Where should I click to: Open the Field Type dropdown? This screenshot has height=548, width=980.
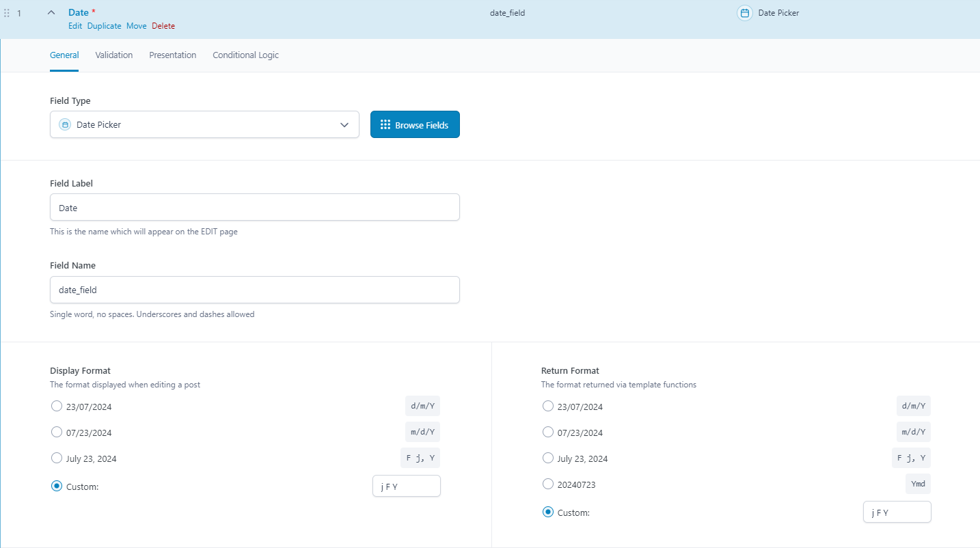[x=204, y=125]
